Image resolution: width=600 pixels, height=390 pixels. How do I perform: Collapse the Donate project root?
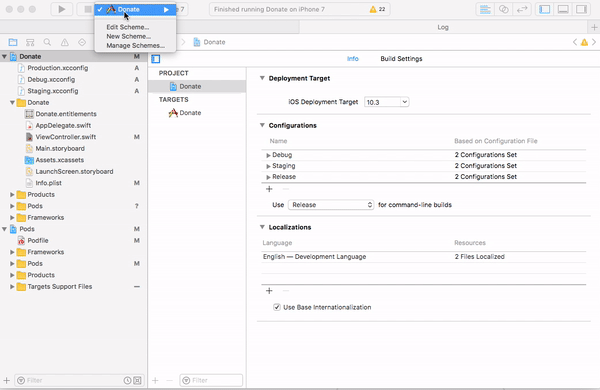coord(4,57)
